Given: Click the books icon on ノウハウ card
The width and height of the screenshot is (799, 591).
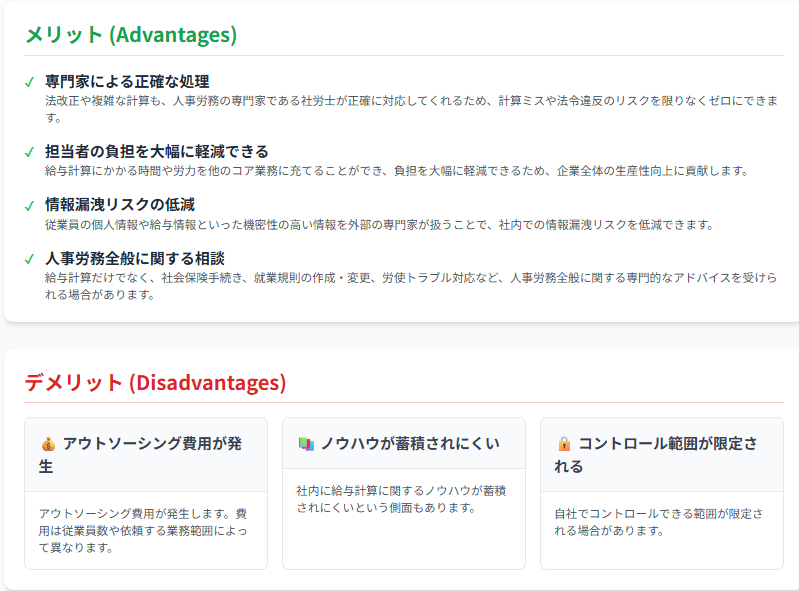Looking at the screenshot, I should click(306, 444).
